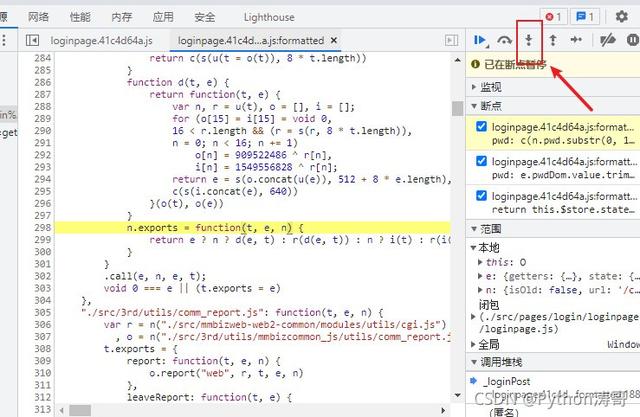Open the 内存 memory tab
This screenshot has height=417, width=640.
point(122,17)
